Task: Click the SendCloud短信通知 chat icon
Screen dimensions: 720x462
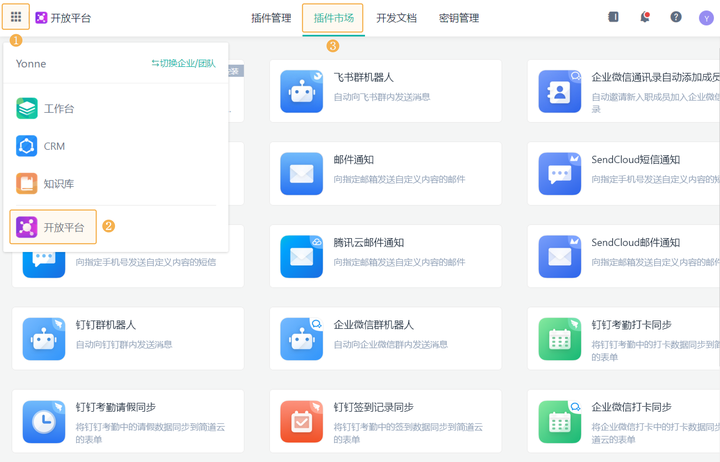Action: point(560,174)
